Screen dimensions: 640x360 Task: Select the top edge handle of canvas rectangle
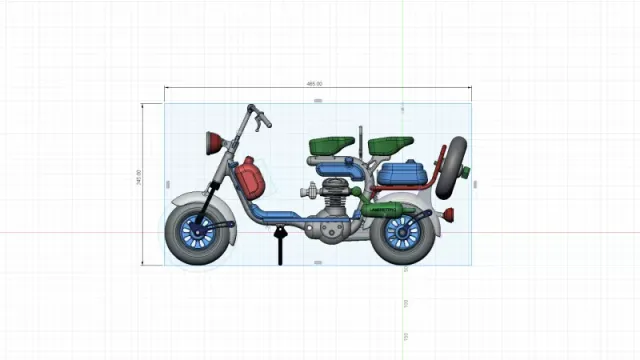(318, 100)
